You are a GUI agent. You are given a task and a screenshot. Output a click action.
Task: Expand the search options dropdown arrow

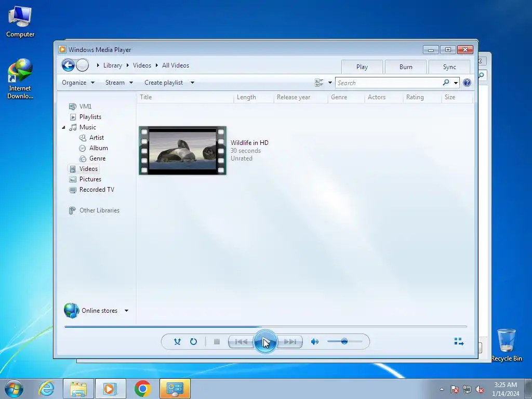(456, 83)
